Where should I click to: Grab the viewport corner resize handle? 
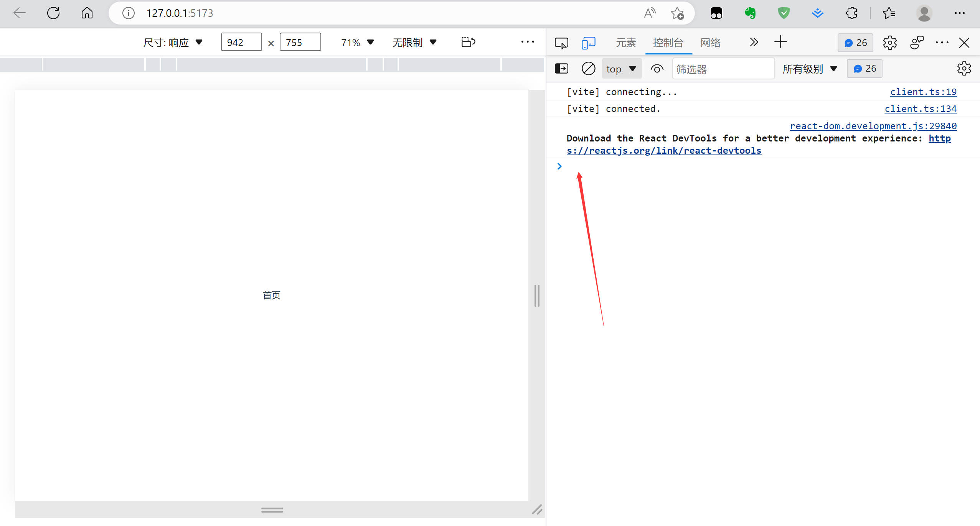[537, 510]
